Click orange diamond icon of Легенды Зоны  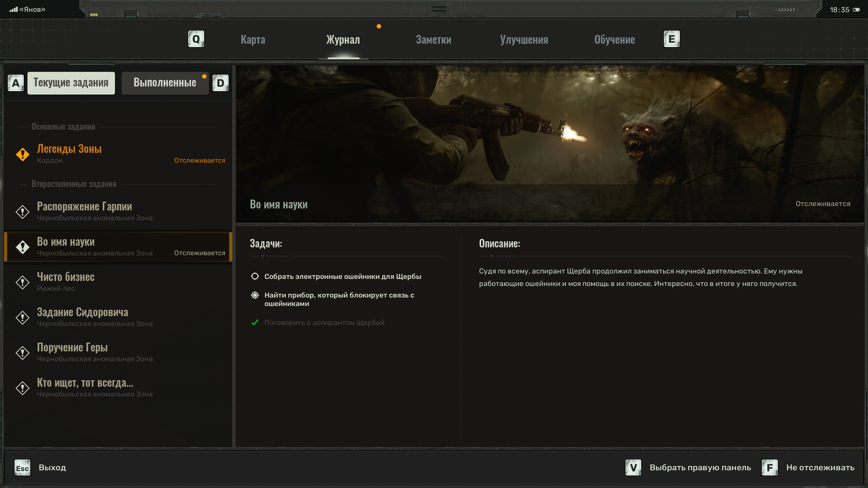pyautogui.click(x=23, y=155)
